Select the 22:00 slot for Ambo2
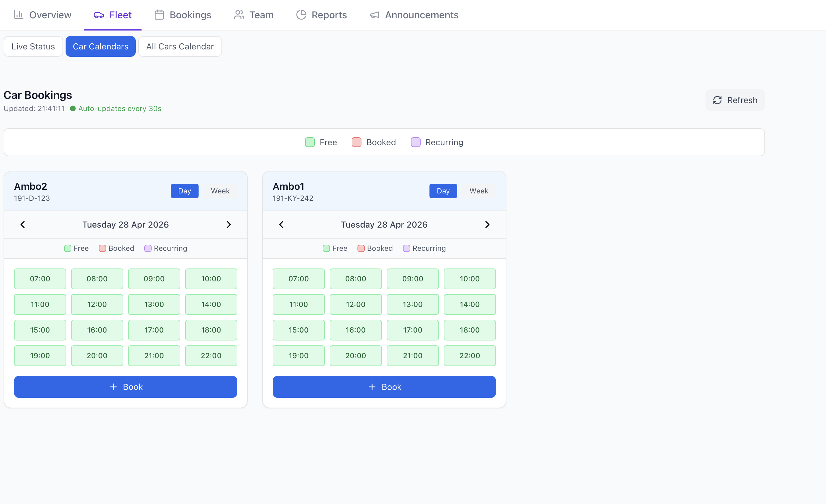The image size is (826, 504). coord(211,356)
